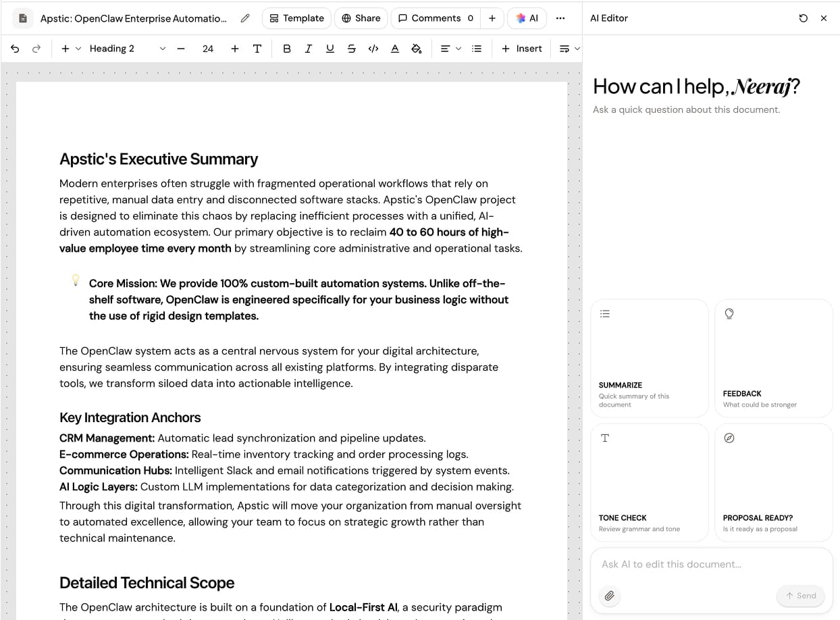The height and width of the screenshot is (620, 840).
Task: Switch to the Template view
Action: (296, 18)
